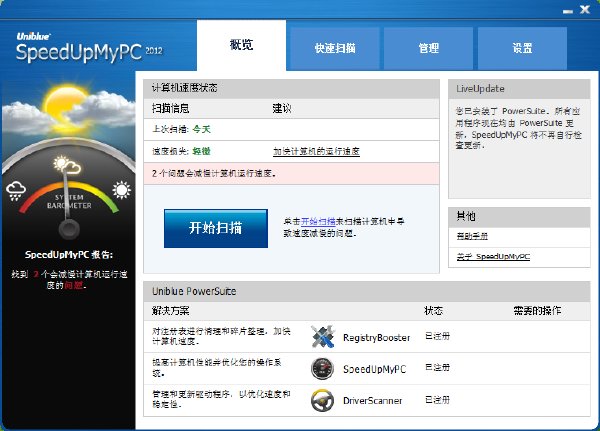Close the SpeedUpMyPC window

coord(585,10)
